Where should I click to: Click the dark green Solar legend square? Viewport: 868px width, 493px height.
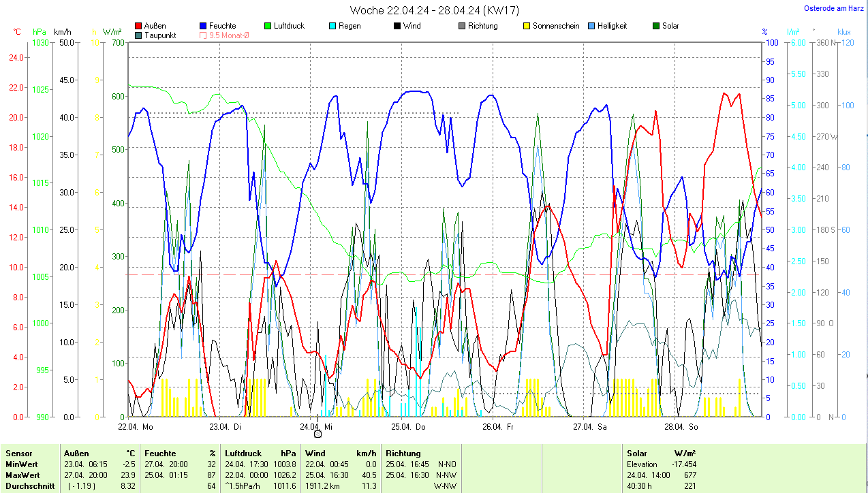pos(656,27)
